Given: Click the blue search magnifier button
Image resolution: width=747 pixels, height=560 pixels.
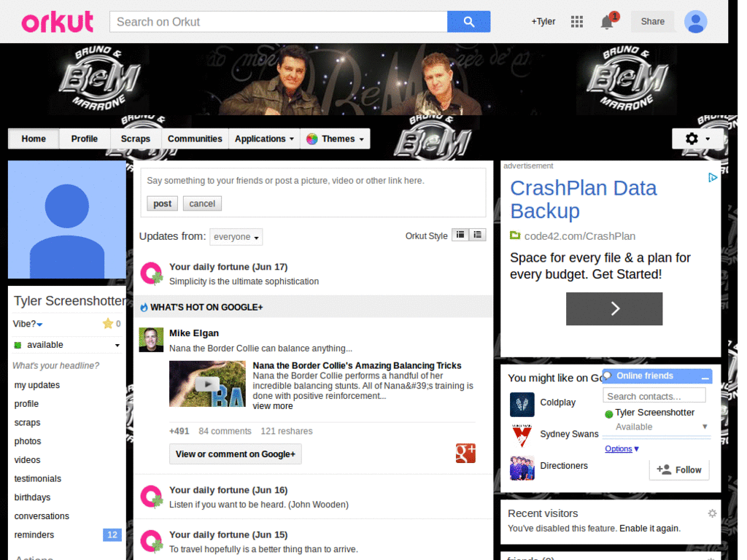Looking at the screenshot, I should pyautogui.click(x=468, y=22).
